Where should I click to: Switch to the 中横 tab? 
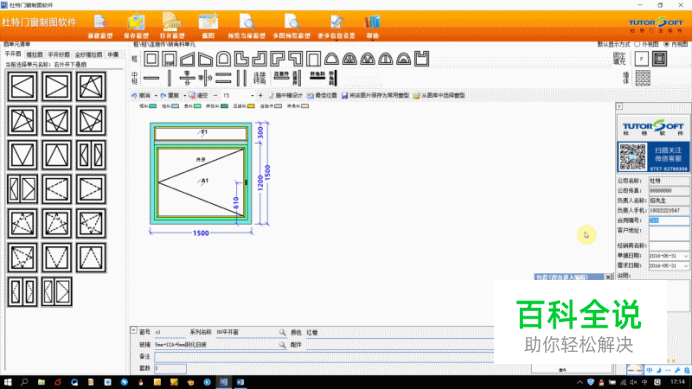113,54
